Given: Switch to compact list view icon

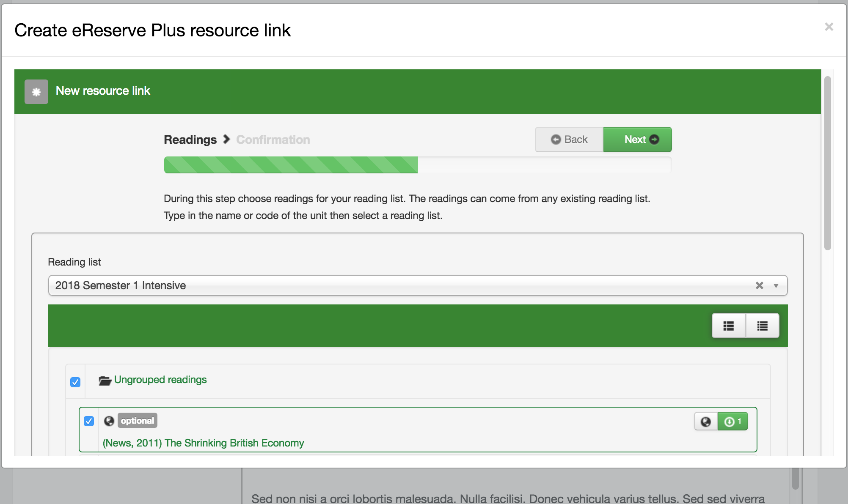Looking at the screenshot, I should click(762, 326).
